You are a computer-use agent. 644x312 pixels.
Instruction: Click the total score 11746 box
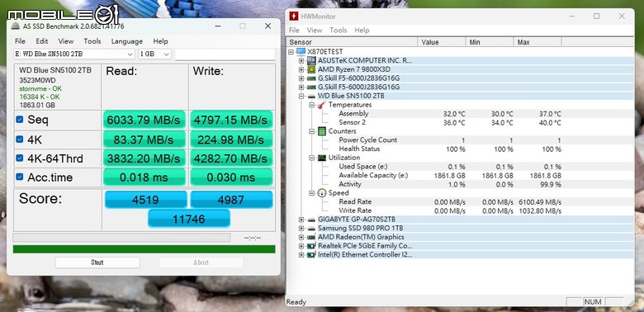pyautogui.click(x=189, y=219)
